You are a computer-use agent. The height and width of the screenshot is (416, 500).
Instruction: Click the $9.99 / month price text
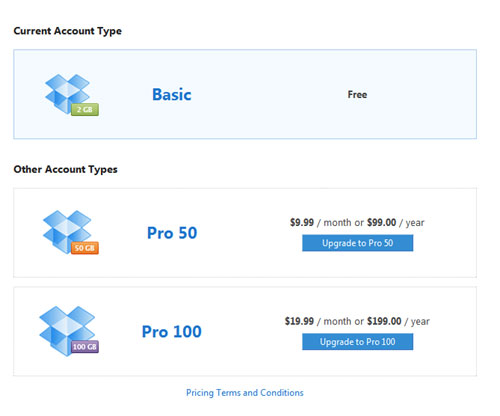(320, 222)
